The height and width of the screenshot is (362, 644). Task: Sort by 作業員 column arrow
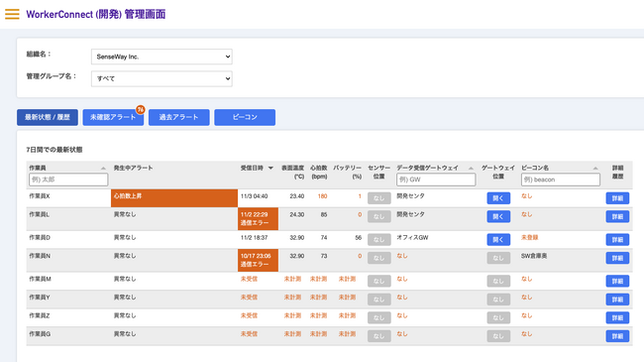tap(103, 168)
